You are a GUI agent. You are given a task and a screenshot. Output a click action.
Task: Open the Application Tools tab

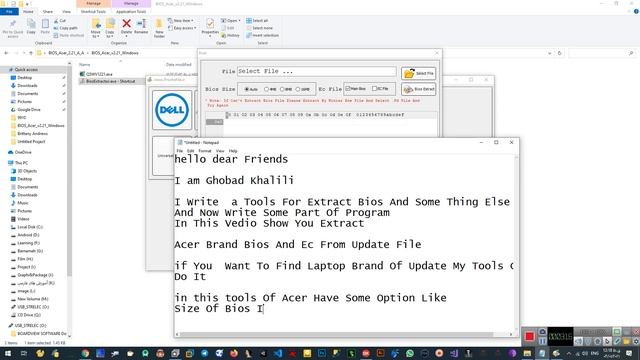click(131, 12)
